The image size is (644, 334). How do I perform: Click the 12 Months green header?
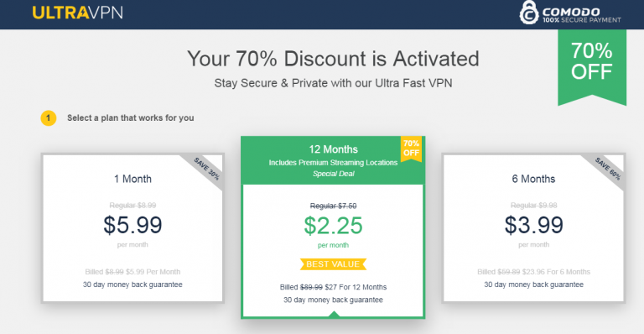pyautogui.click(x=333, y=160)
